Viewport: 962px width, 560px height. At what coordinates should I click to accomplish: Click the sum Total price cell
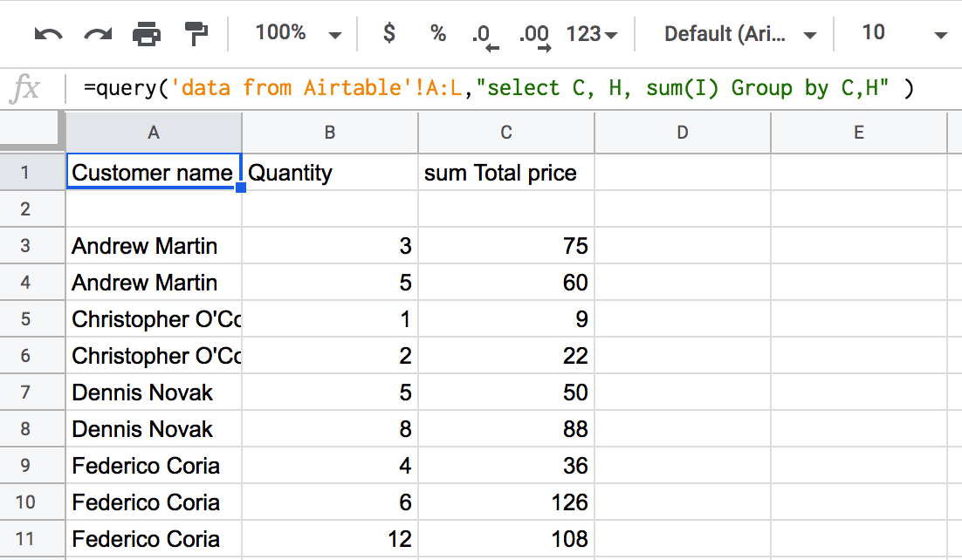click(506, 173)
